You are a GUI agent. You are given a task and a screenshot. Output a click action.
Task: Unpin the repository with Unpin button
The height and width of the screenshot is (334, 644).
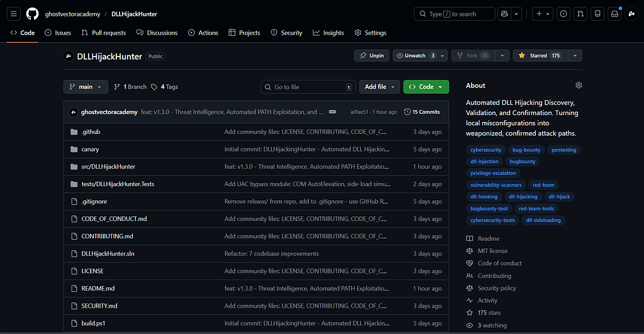[372, 55]
